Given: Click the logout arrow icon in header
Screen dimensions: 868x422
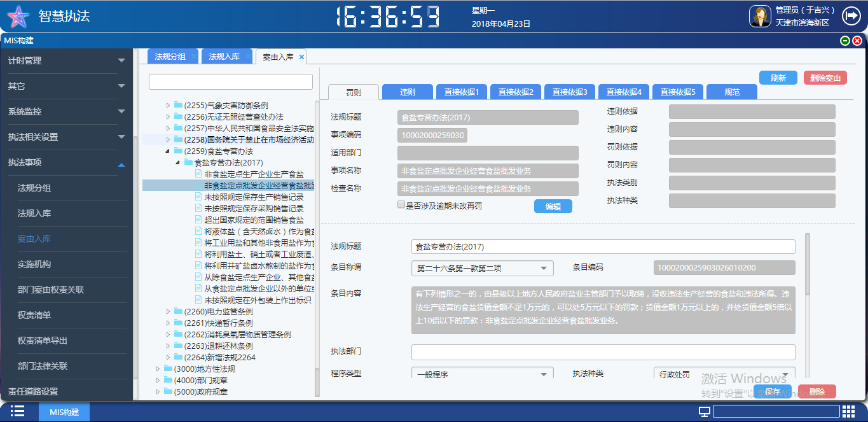Looking at the screenshot, I should coord(850,15).
